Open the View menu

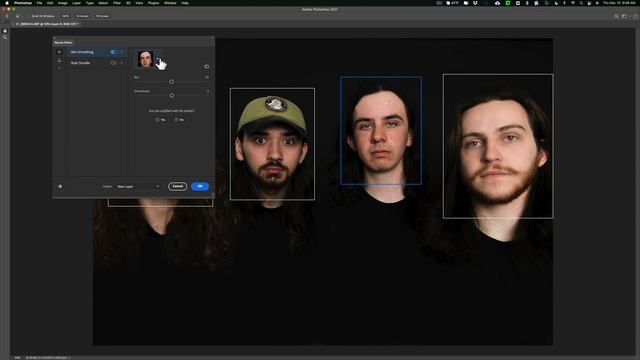click(139, 3)
